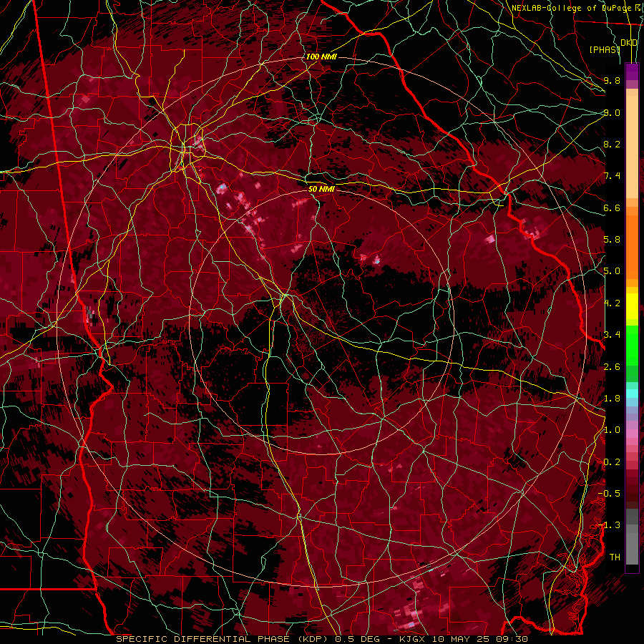
Task: Click "SPECIFIC DIFFERENTIAL PHASE" caption text
Action: pos(203,639)
